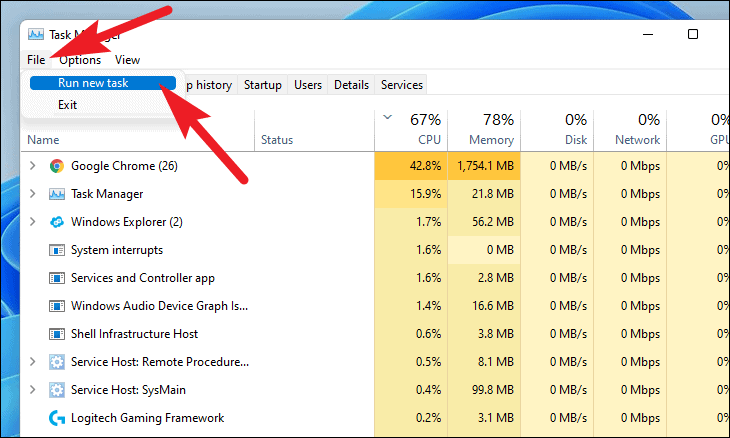Click the 1.7% CPU cell

[x=411, y=222]
